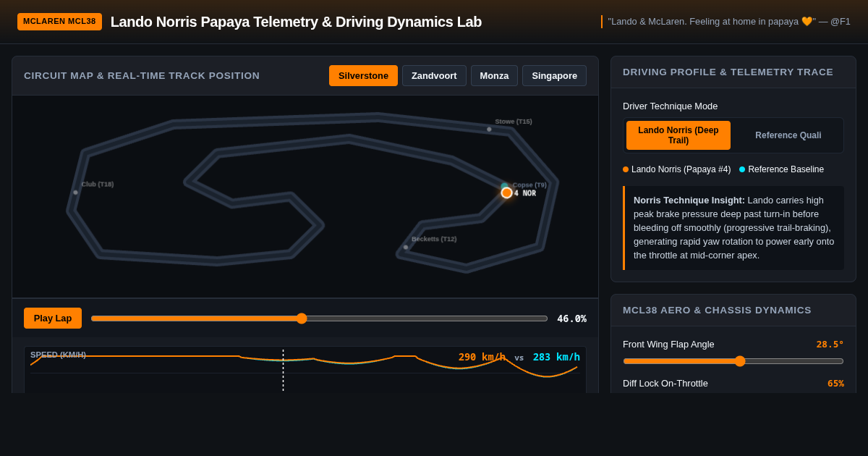Click the SPEED (KM/H) chart label
The height and width of the screenshot is (456, 868).
pyautogui.click(x=58, y=355)
